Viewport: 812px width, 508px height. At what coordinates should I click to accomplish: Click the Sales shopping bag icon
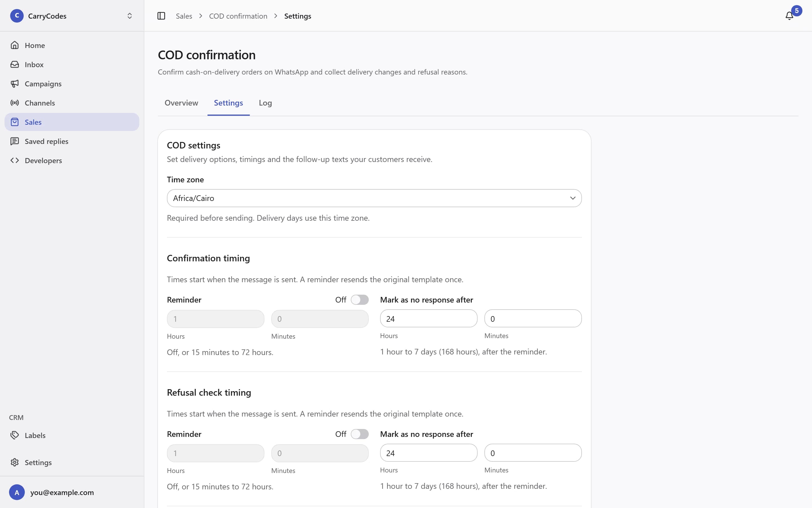pos(14,122)
